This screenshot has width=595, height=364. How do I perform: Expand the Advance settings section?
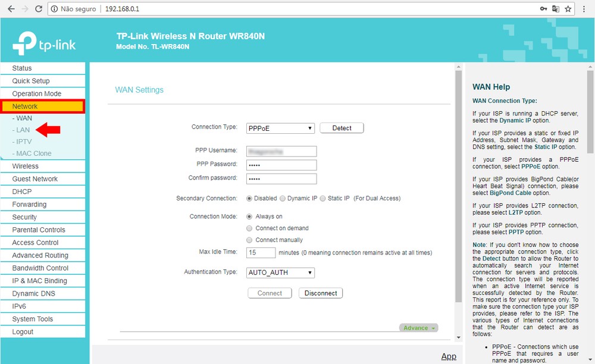(x=418, y=328)
